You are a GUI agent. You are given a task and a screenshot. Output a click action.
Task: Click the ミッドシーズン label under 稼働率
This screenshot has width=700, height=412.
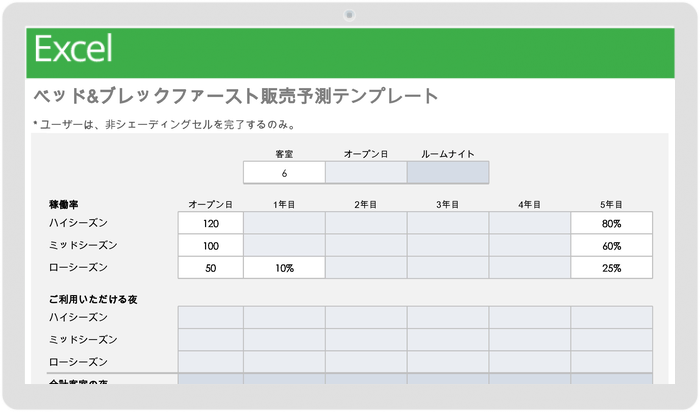[x=83, y=245]
